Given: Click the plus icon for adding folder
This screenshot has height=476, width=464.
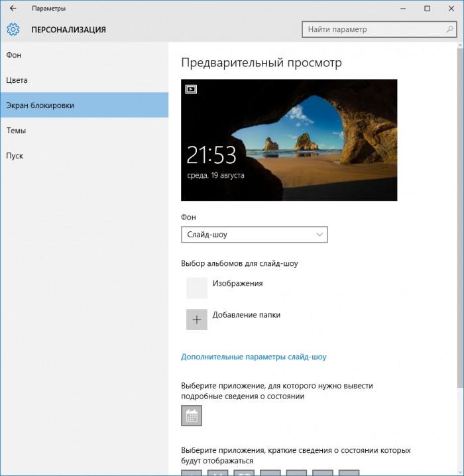Looking at the screenshot, I should pyautogui.click(x=197, y=320).
